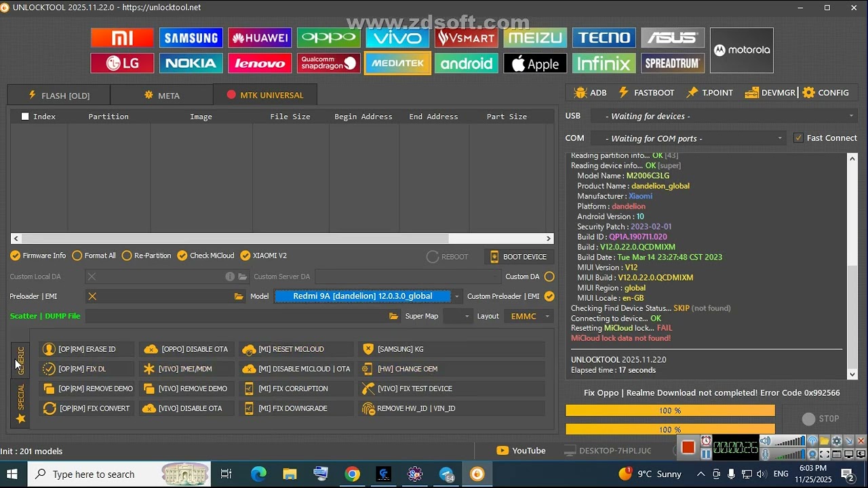Select the Huawei brand icon
868x488 pixels.
(x=260, y=38)
